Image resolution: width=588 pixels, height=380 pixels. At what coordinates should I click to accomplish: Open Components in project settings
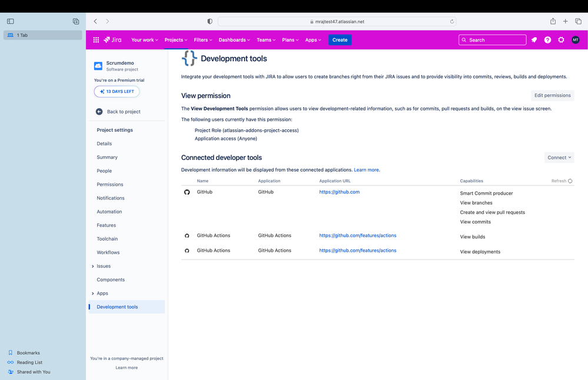click(111, 279)
